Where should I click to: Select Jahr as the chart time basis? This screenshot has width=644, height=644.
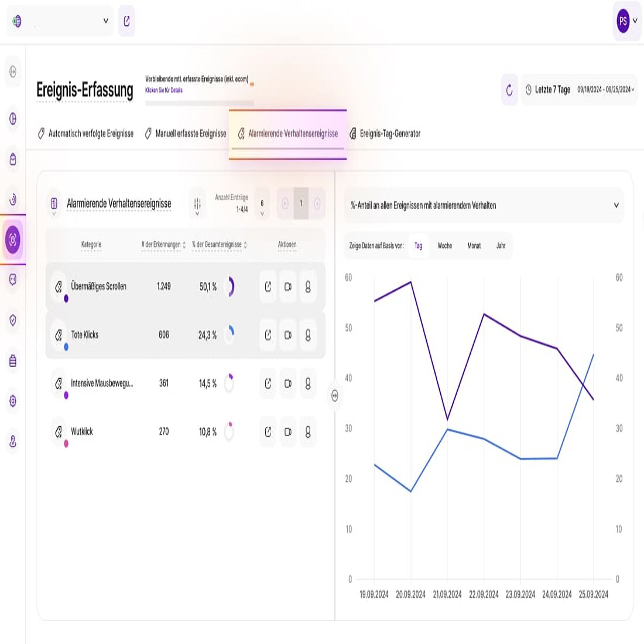tap(501, 246)
